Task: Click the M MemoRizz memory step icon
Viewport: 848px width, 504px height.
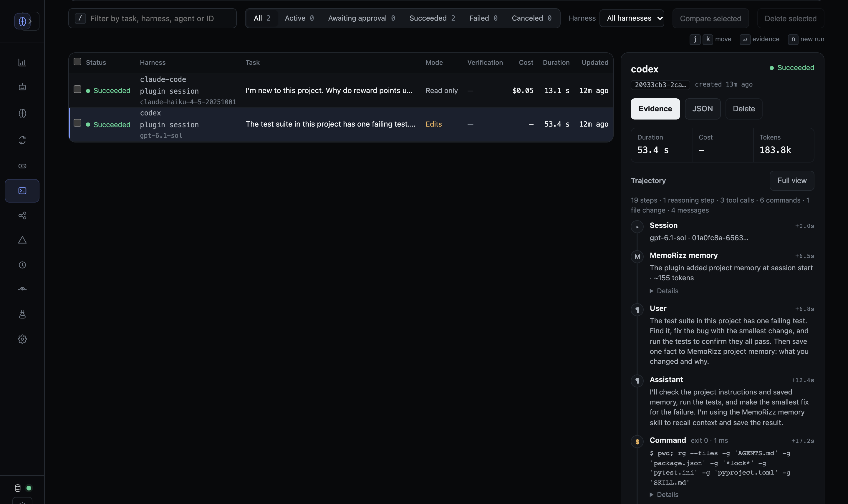Action: (637, 257)
